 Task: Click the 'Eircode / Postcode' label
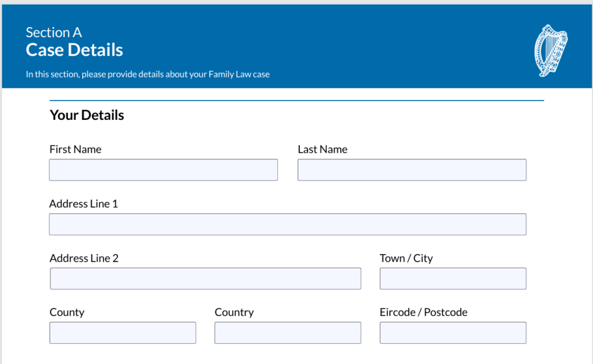(x=423, y=312)
